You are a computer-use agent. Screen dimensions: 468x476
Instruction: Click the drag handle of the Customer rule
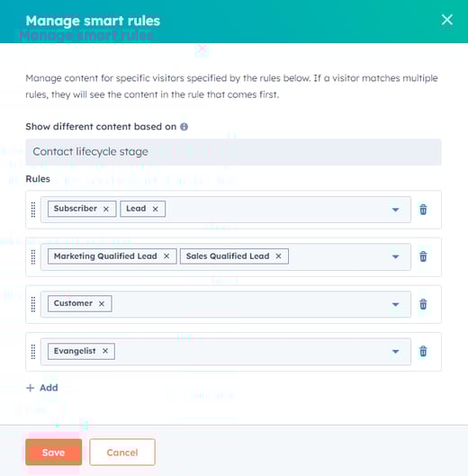pos(33,304)
